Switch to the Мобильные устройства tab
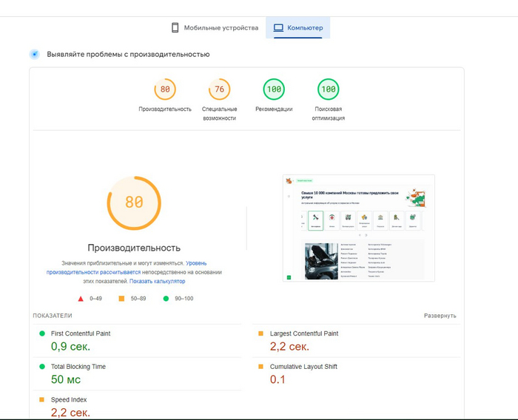The image size is (518, 420). coord(215,28)
